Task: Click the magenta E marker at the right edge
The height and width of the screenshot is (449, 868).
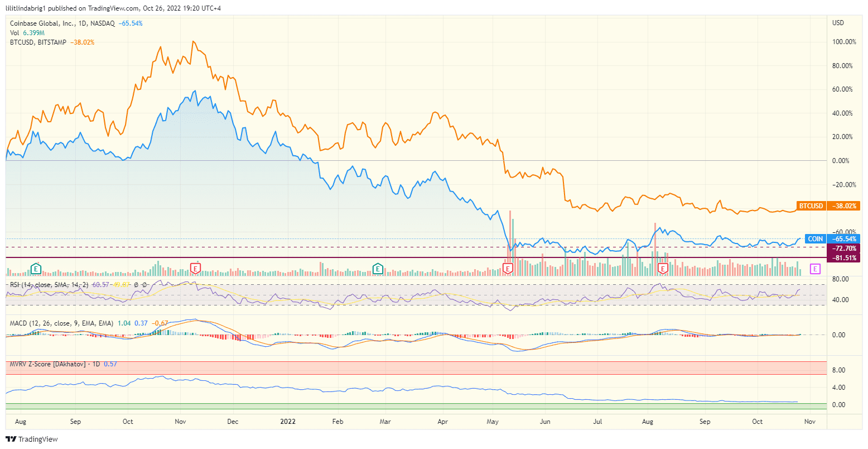Action: [x=814, y=269]
